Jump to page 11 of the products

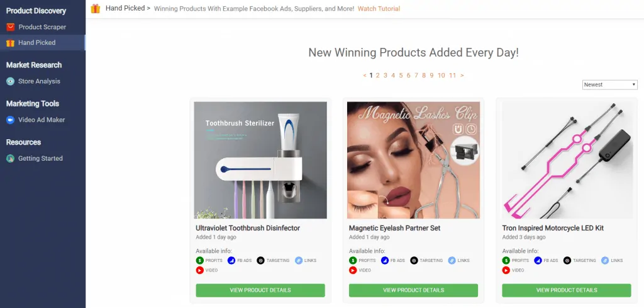(x=452, y=75)
